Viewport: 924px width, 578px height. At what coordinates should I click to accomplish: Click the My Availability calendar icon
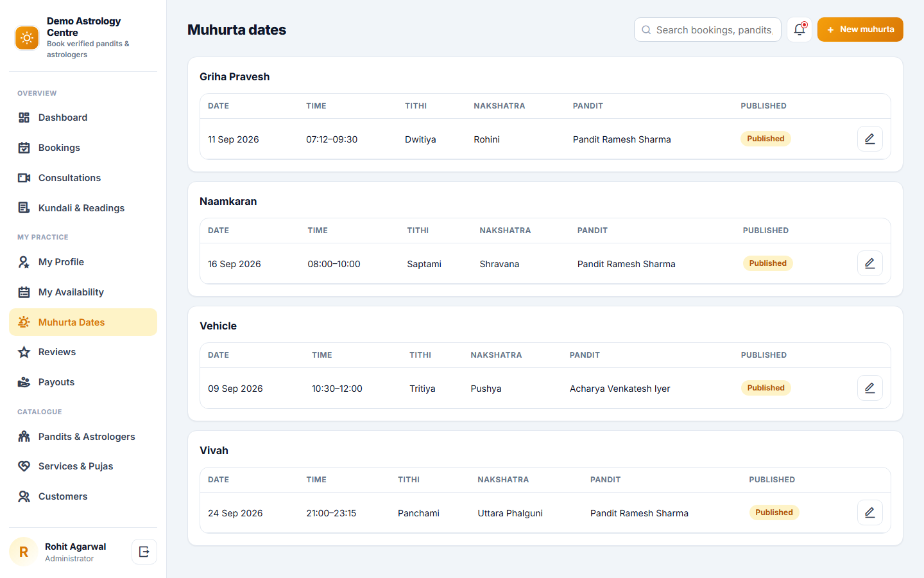[x=24, y=292]
